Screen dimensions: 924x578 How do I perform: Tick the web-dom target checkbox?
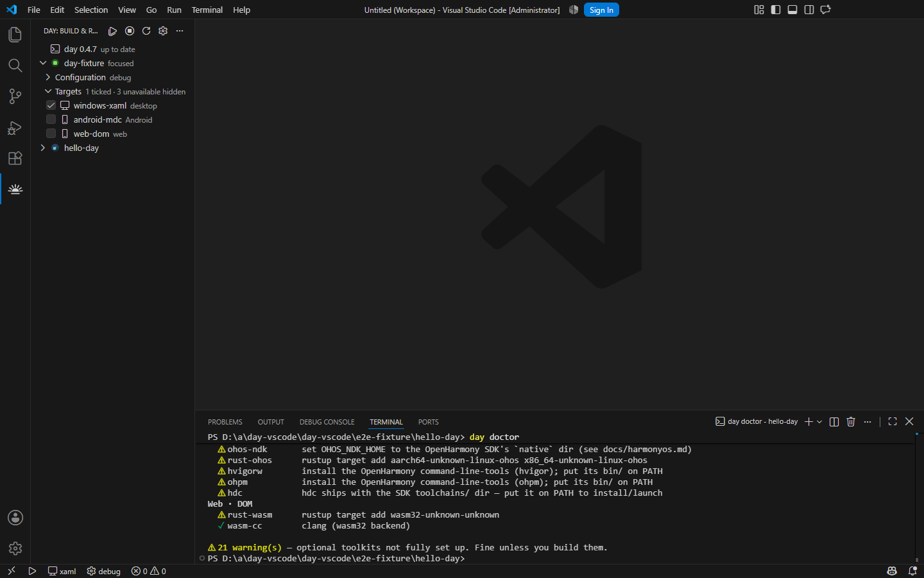(x=51, y=134)
